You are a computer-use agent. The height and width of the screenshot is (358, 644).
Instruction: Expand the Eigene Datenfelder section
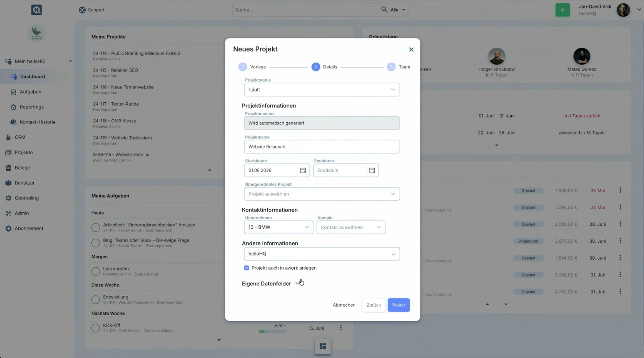297,283
